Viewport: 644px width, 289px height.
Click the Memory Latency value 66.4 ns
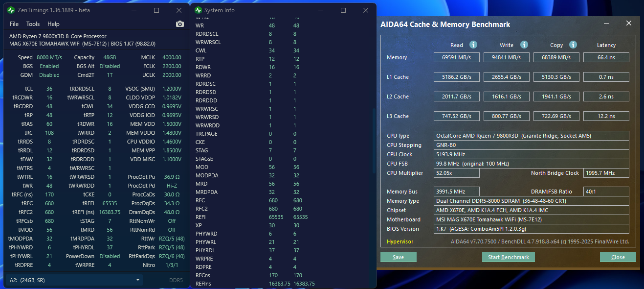coord(606,57)
